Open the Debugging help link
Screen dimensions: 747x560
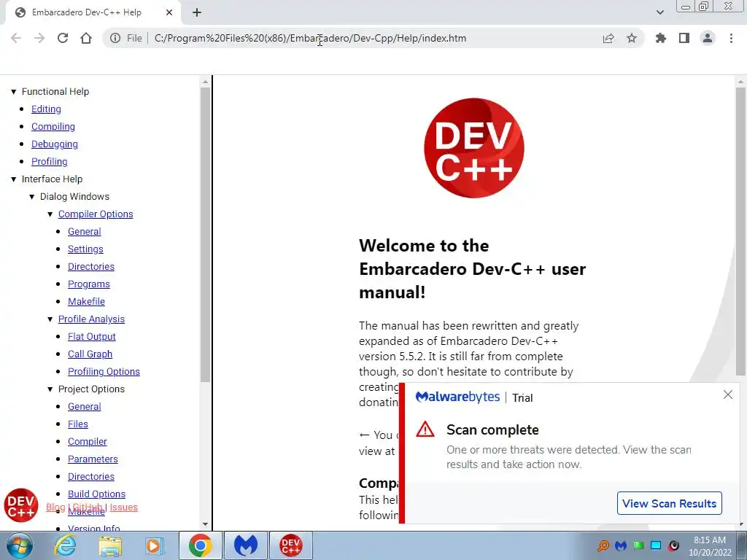point(55,144)
